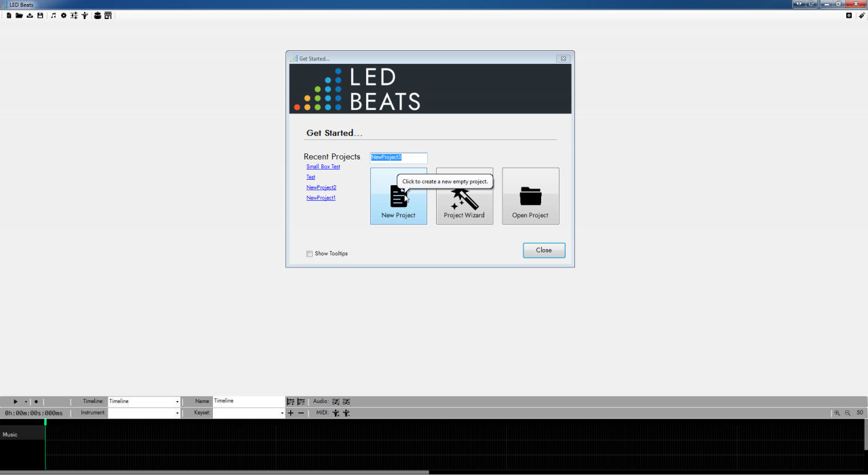Click the green playhead marker on timeline
Screen dimensions: 868x475
pyautogui.click(x=45, y=422)
